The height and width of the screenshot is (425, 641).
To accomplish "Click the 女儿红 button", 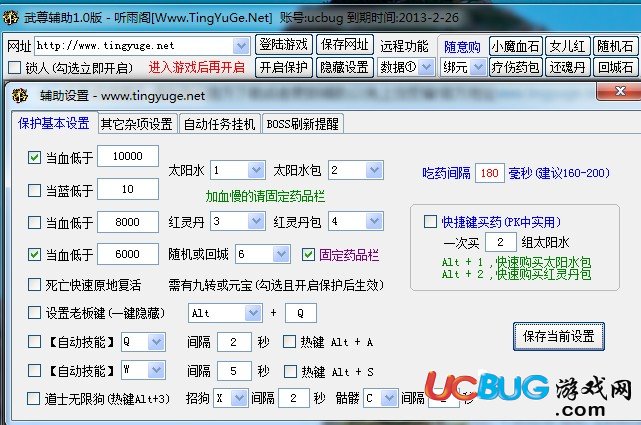I will [x=567, y=46].
